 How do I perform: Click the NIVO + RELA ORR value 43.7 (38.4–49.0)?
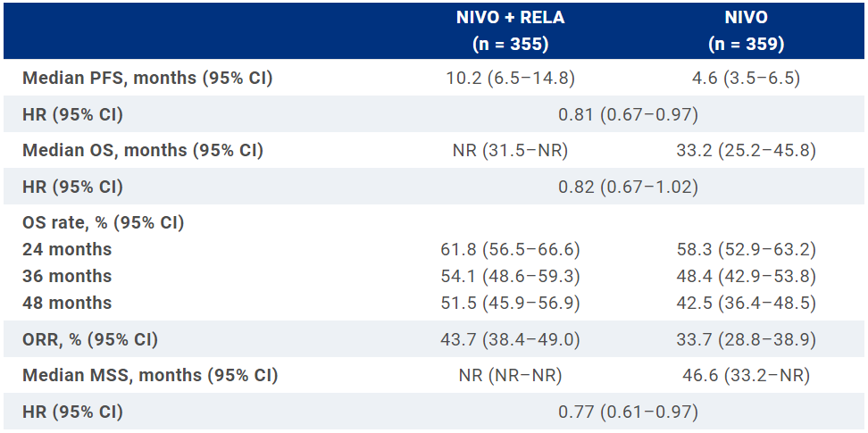(x=510, y=340)
